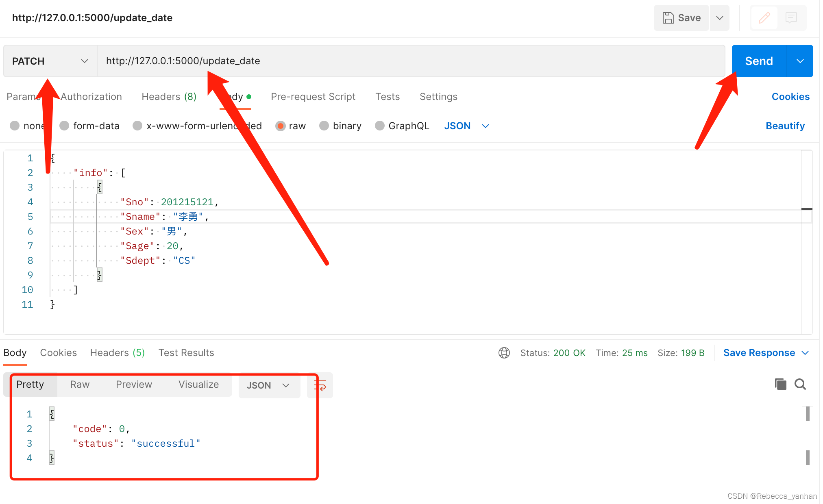Select the form-data radio button
This screenshot has width=823, height=504.
tap(64, 126)
